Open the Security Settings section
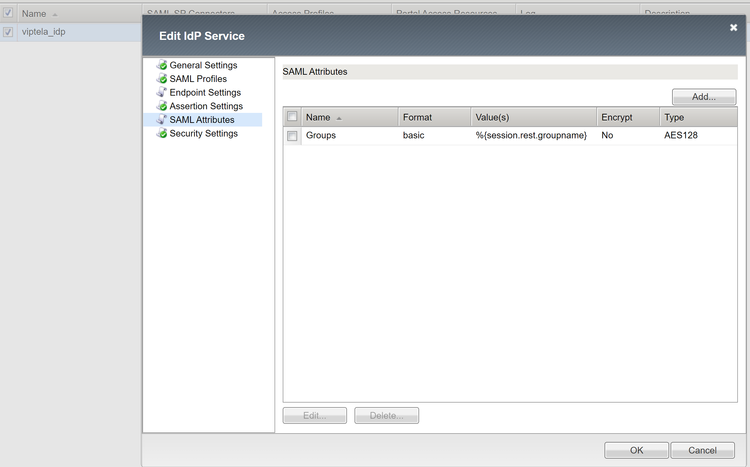 tap(203, 133)
